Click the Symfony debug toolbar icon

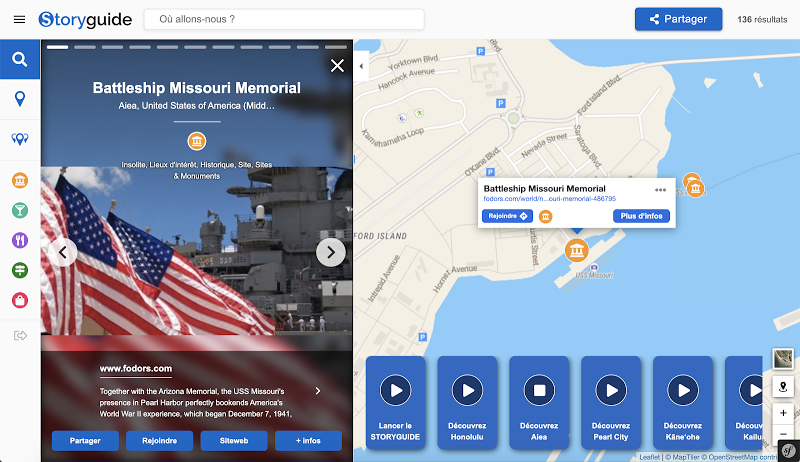[x=789, y=451]
